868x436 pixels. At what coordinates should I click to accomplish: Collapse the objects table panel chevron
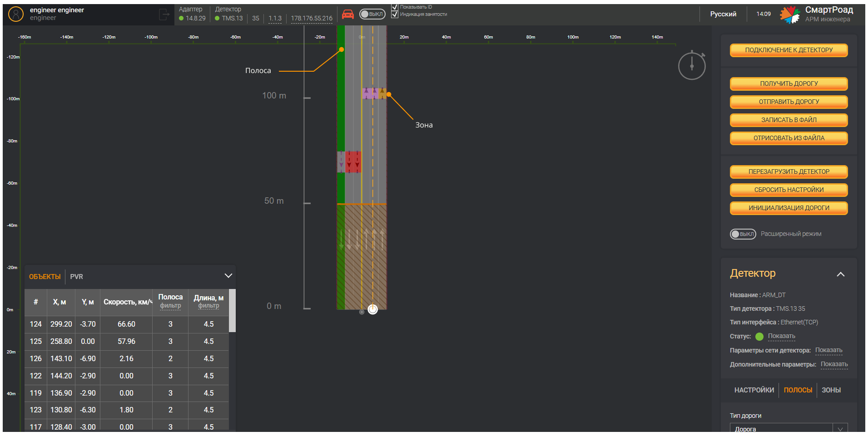click(x=228, y=276)
